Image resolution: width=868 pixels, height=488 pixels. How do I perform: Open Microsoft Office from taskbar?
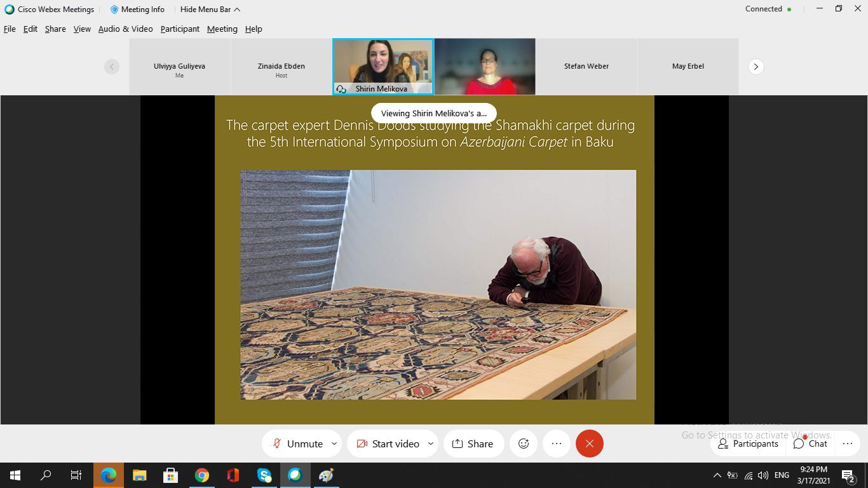(x=233, y=475)
